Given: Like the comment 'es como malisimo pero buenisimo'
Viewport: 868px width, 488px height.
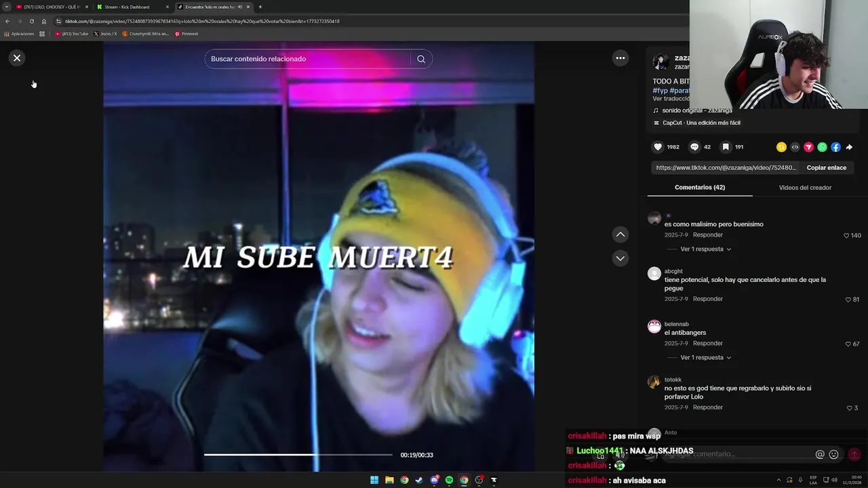Looking at the screenshot, I should click(846, 236).
